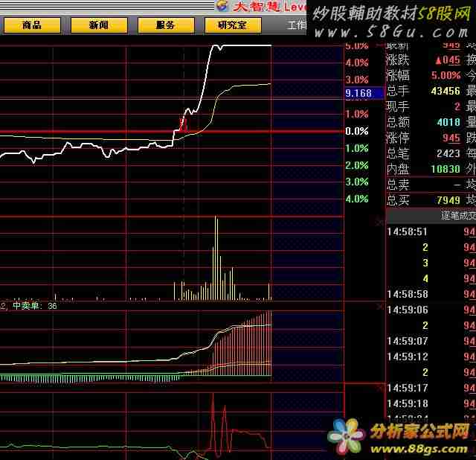Select the 内盘 10830 value

(x=446, y=169)
